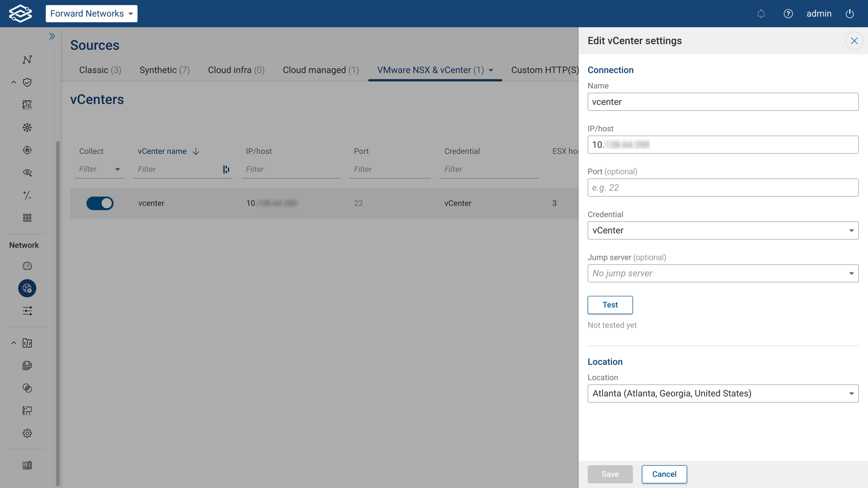Open the documentation book icon at sidebar bottom
The image size is (868, 488).
(27, 465)
